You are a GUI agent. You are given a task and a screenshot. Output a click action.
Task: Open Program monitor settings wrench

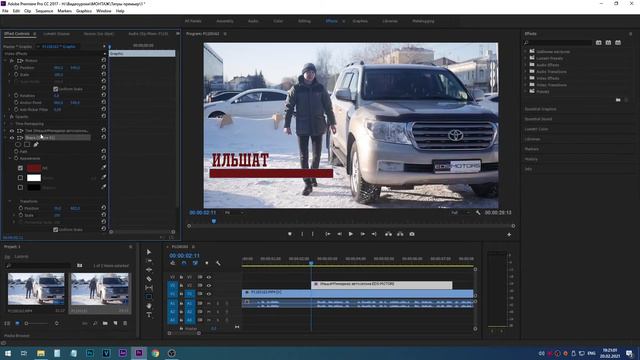pyautogui.click(x=478, y=213)
